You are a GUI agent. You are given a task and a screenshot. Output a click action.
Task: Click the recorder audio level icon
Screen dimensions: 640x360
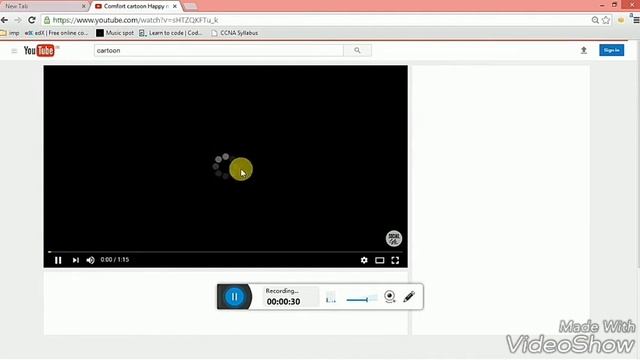pos(331,297)
